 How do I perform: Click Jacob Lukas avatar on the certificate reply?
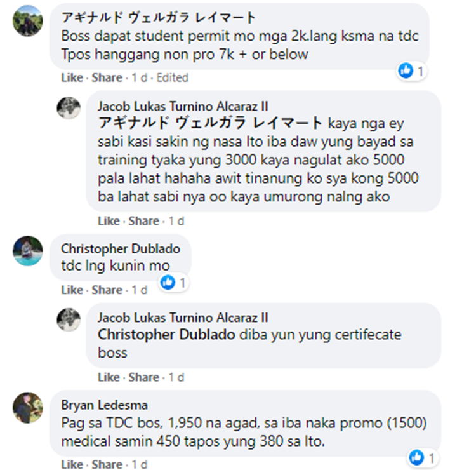point(69,319)
